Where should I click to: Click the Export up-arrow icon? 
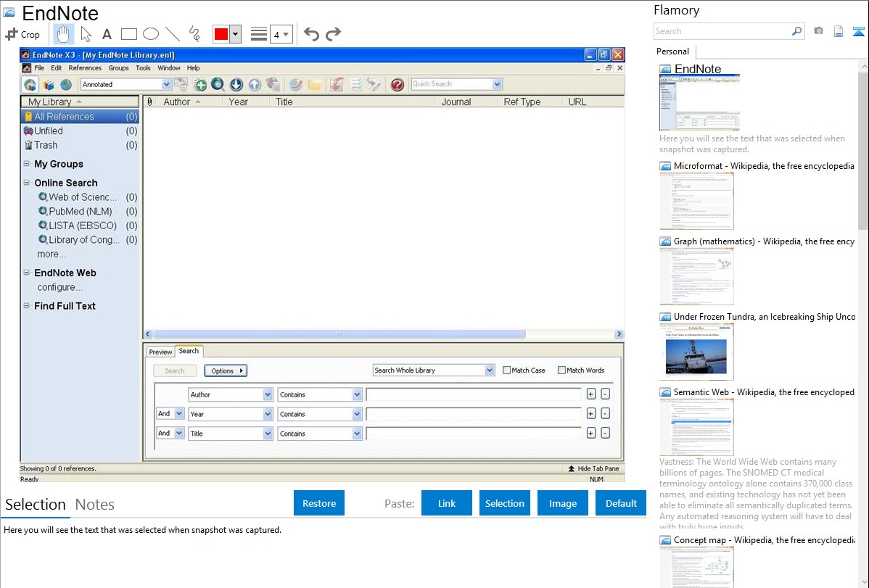coord(255,84)
